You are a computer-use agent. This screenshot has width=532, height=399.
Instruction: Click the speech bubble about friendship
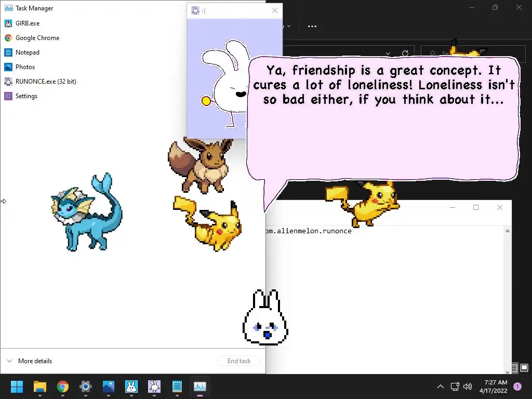383,119
